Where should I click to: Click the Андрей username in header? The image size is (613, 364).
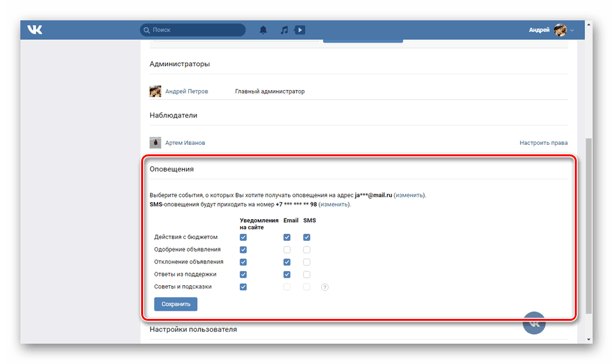click(x=539, y=30)
